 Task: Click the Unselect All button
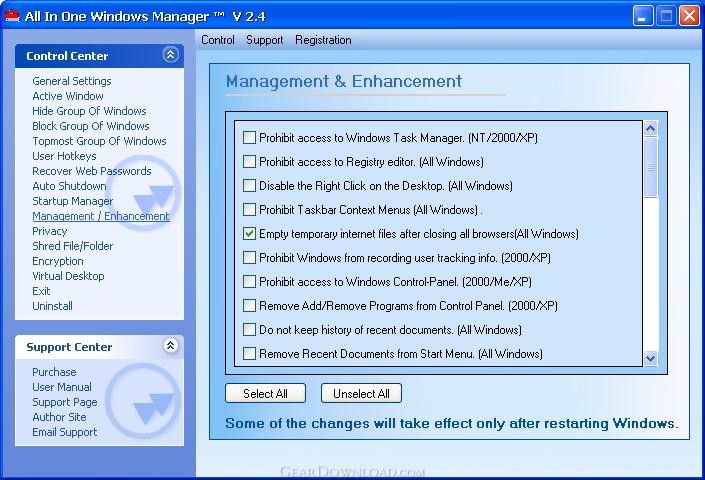pyautogui.click(x=361, y=394)
